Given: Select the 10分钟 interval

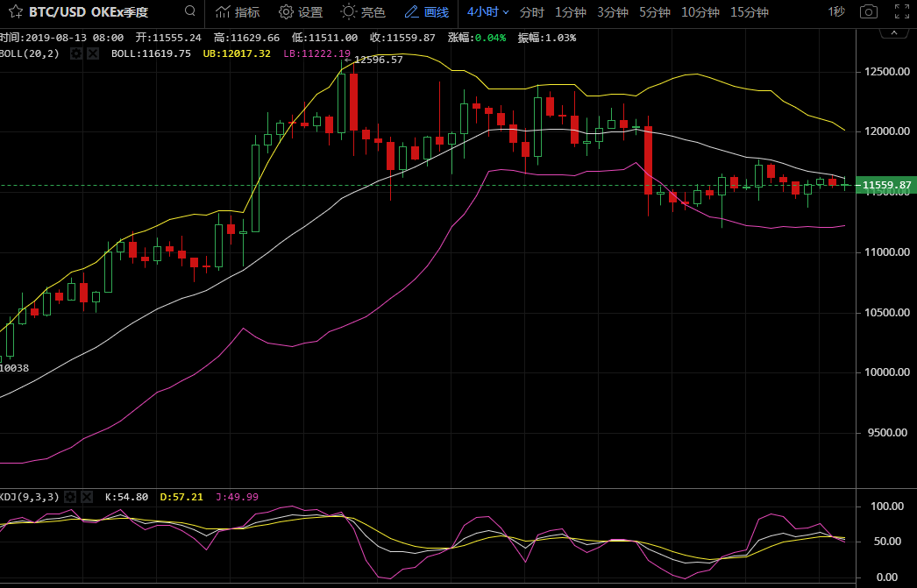Looking at the screenshot, I should [x=700, y=11].
